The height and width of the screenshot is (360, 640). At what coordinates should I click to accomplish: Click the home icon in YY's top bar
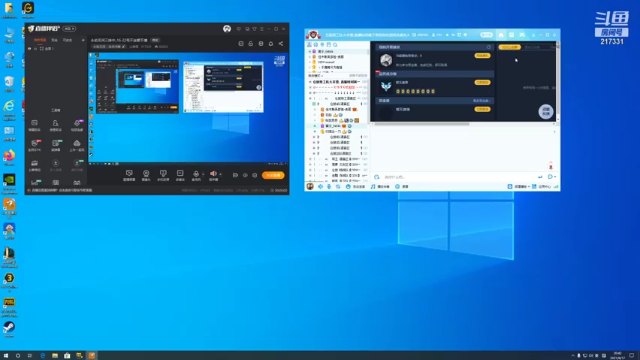(501, 35)
